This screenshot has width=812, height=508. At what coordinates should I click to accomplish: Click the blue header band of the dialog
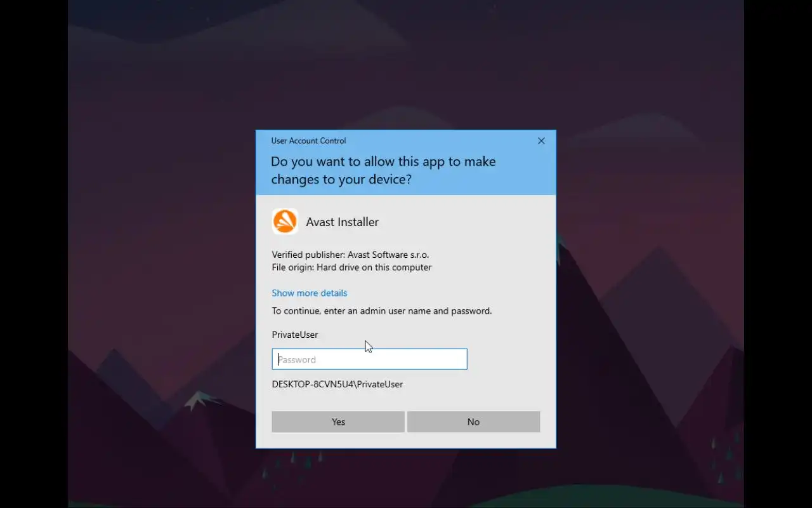(x=406, y=163)
